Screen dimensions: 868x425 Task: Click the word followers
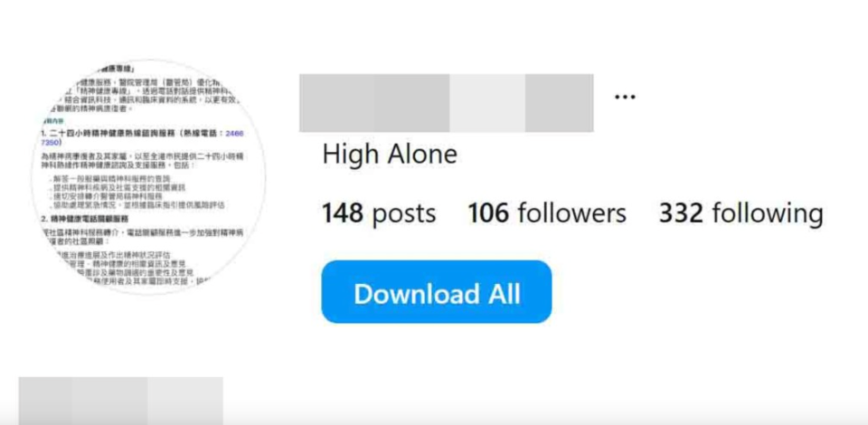[x=571, y=213]
